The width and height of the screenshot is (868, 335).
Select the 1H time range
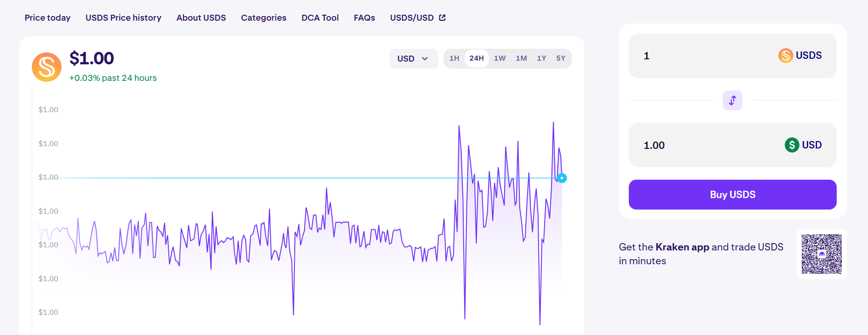454,58
